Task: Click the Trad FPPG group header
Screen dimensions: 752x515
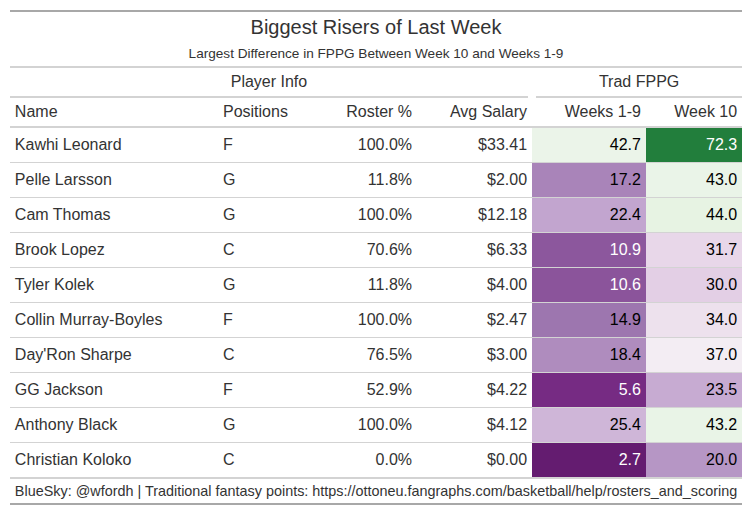Action: [x=638, y=81]
